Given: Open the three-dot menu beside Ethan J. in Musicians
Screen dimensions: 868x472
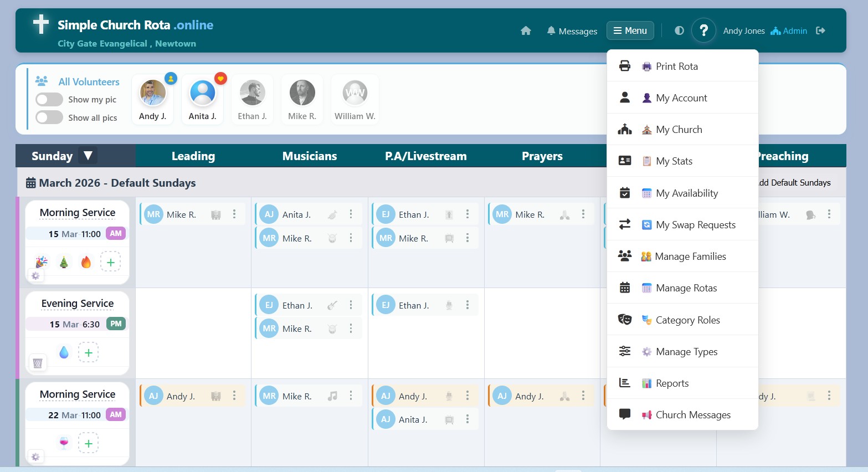Looking at the screenshot, I should click(351, 305).
